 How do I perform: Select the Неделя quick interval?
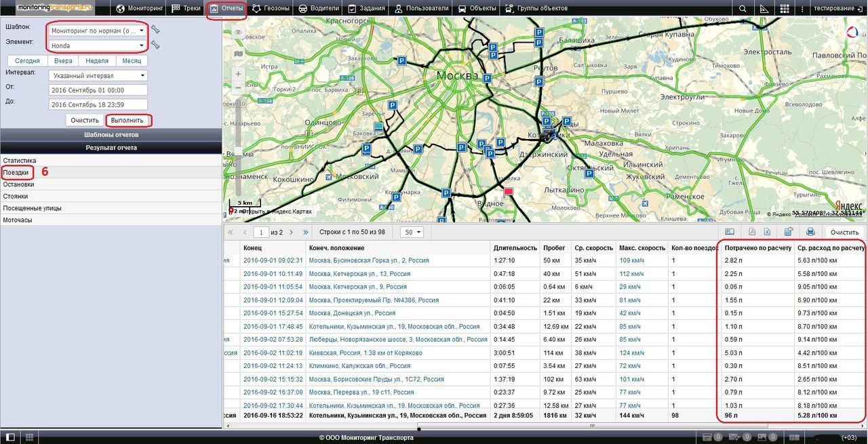pos(97,61)
